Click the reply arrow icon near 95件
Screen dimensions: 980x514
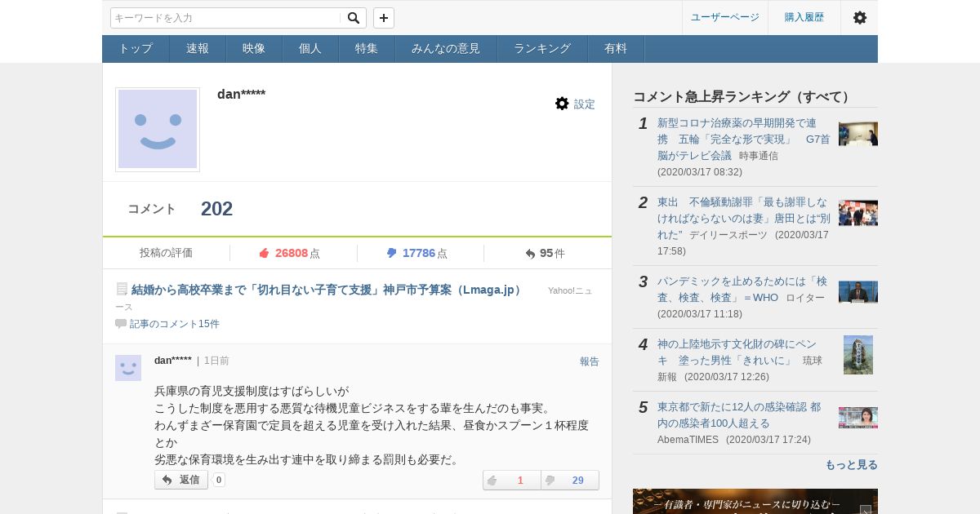click(x=531, y=254)
